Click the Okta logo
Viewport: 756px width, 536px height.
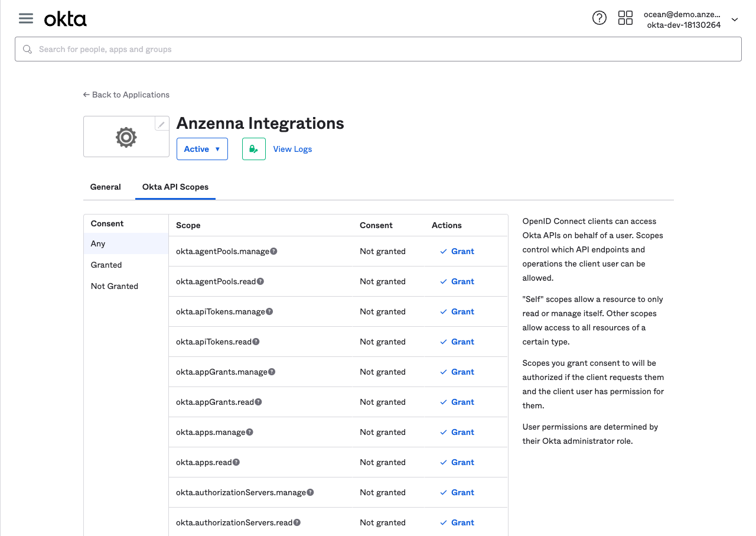pyautogui.click(x=65, y=19)
